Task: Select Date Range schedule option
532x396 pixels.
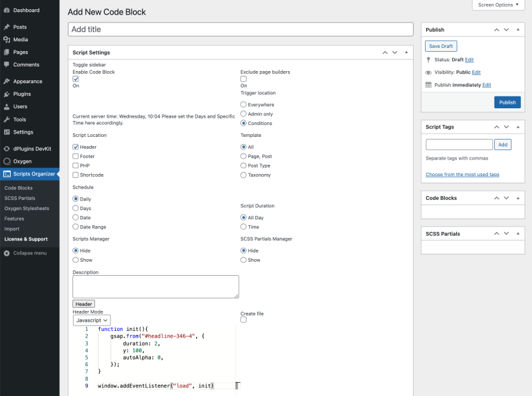Action: (x=76, y=227)
